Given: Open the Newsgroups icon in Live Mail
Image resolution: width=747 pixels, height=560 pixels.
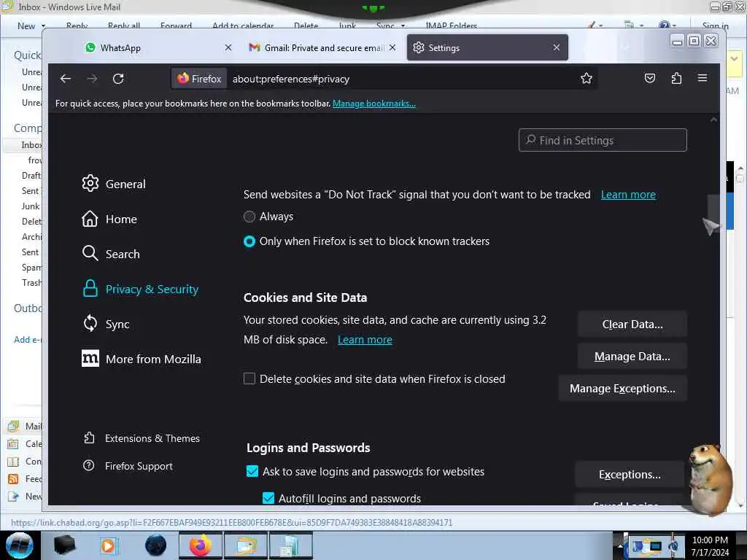Looking at the screenshot, I should (x=13, y=496).
